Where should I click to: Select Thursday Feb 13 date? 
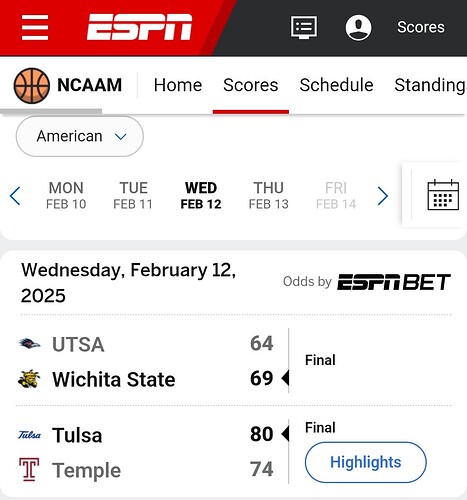[x=269, y=195]
